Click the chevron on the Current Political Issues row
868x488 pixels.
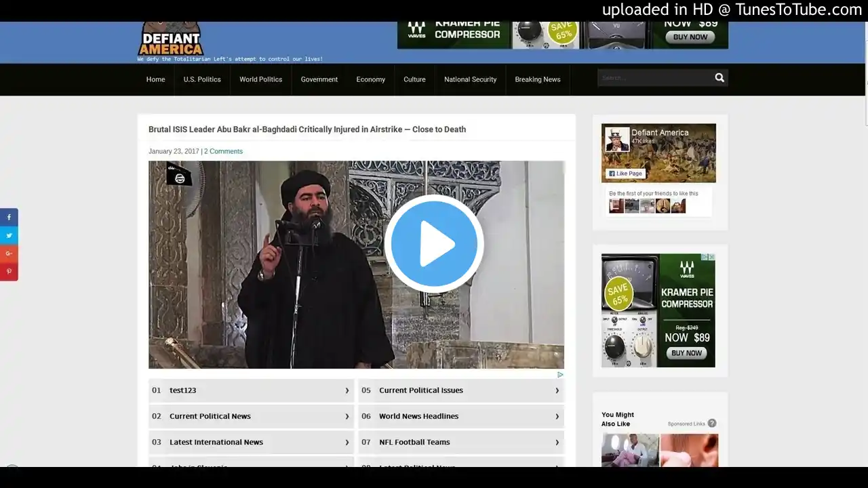point(557,390)
